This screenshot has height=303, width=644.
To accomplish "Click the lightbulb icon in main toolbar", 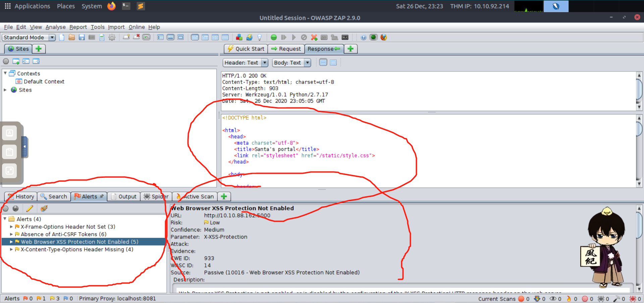I will (259, 37).
